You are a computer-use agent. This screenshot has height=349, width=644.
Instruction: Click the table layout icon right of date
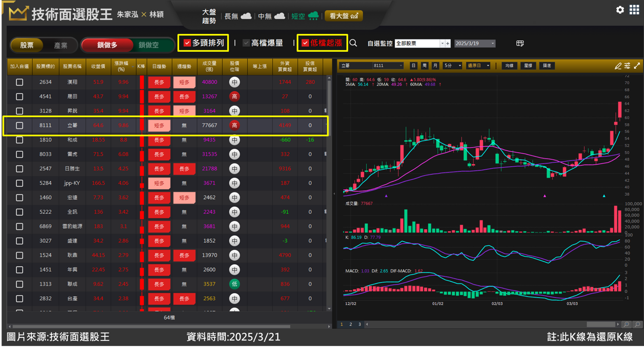[x=520, y=44]
